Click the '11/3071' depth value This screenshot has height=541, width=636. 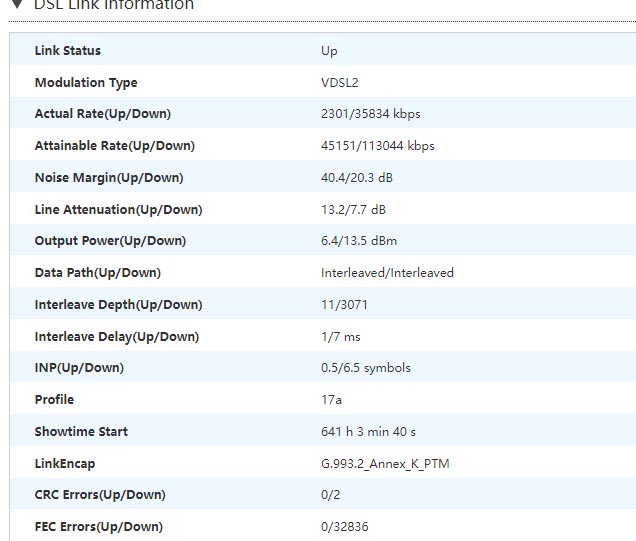point(344,305)
